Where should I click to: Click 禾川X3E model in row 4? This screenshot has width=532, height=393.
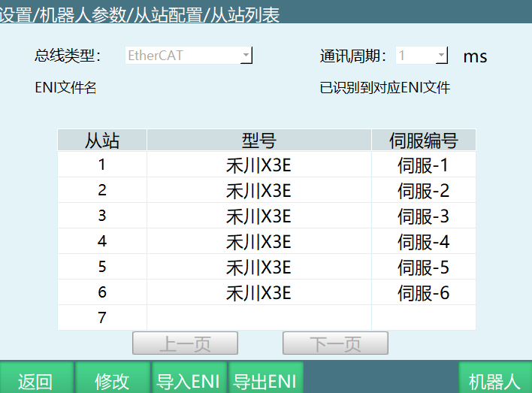pyautogui.click(x=259, y=241)
